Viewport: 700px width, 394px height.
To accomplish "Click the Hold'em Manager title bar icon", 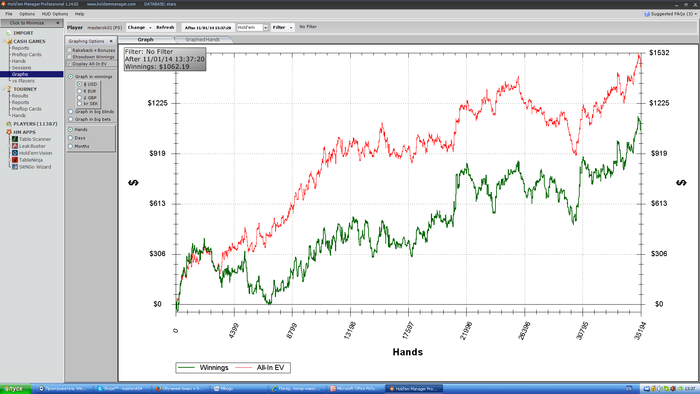I will 3,4.
